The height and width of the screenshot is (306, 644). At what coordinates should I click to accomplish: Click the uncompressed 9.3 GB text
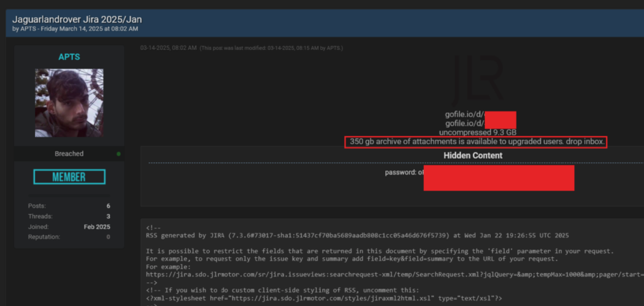[x=478, y=132]
